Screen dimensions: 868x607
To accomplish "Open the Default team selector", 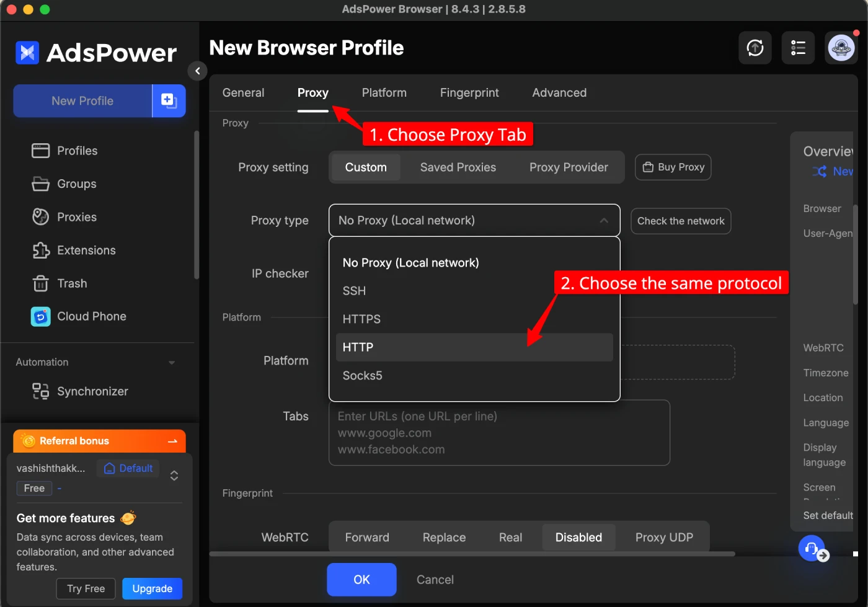I will (x=128, y=468).
